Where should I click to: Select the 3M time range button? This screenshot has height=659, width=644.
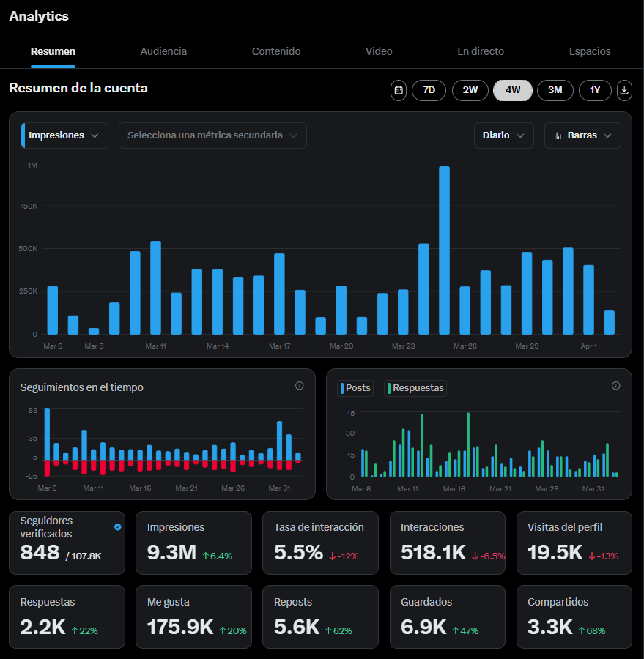click(555, 90)
